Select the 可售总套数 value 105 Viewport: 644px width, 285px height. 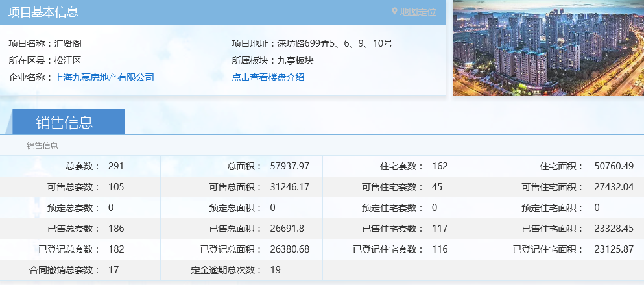[x=116, y=187]
